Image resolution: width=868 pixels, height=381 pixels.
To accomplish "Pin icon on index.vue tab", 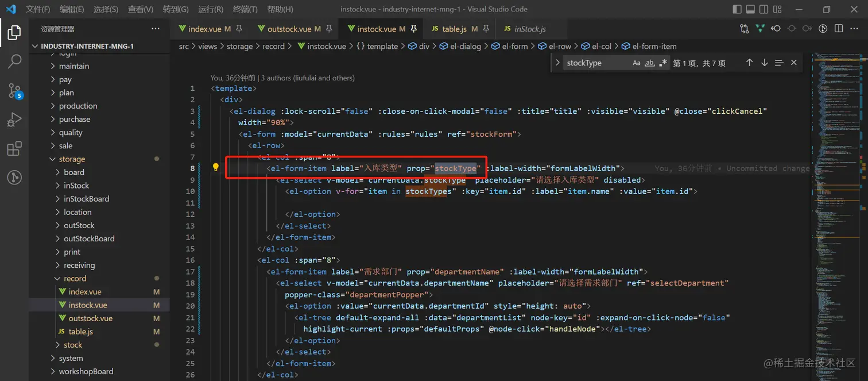I will 239,29.
